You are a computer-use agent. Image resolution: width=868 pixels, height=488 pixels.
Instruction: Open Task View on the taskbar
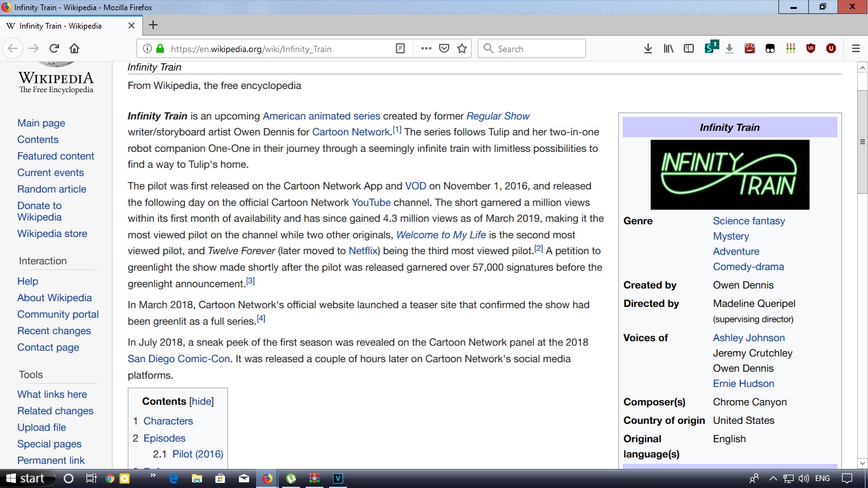coord(91,478)
